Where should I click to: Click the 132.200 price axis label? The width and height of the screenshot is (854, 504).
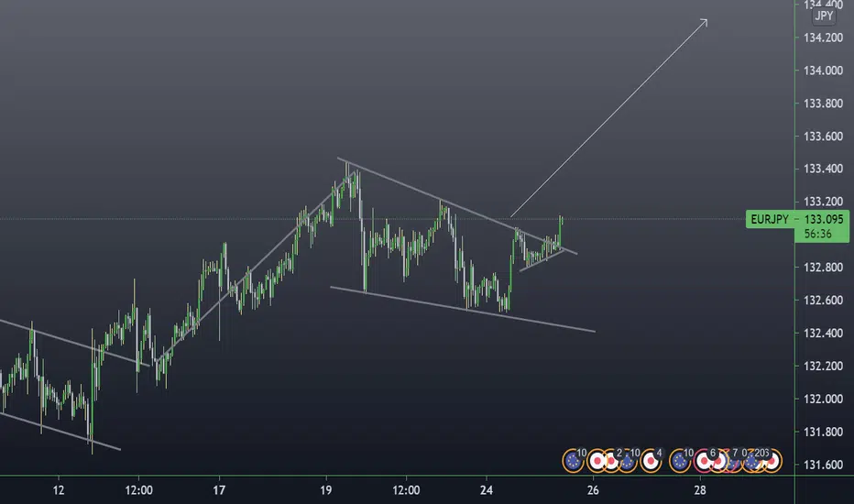824,366
